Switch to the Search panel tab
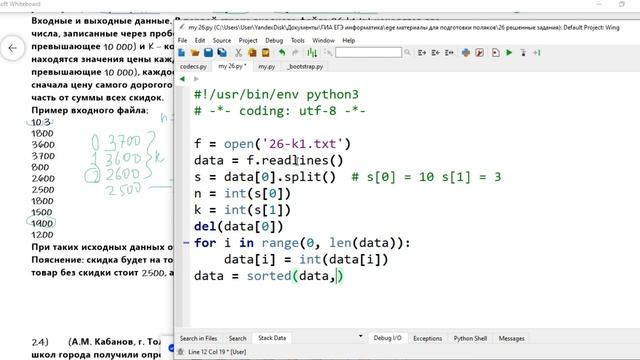640x360 pixels. coord(238,338)
